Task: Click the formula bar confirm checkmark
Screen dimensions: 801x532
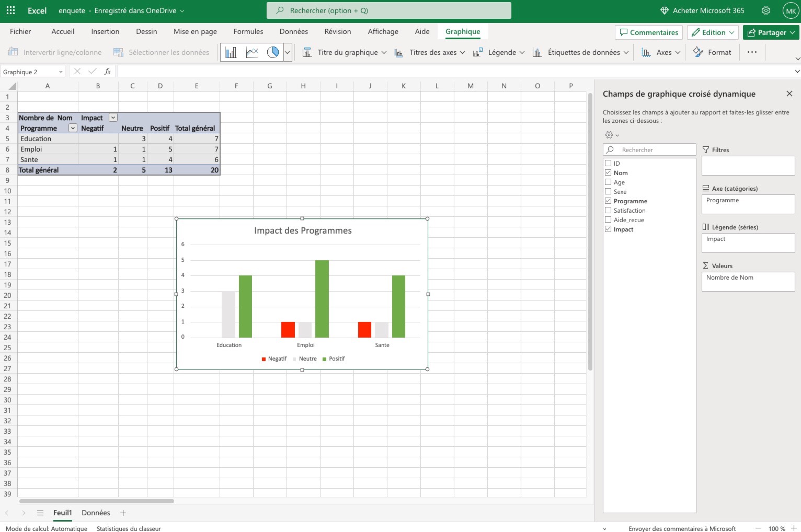Action: (x=93, y=72)
